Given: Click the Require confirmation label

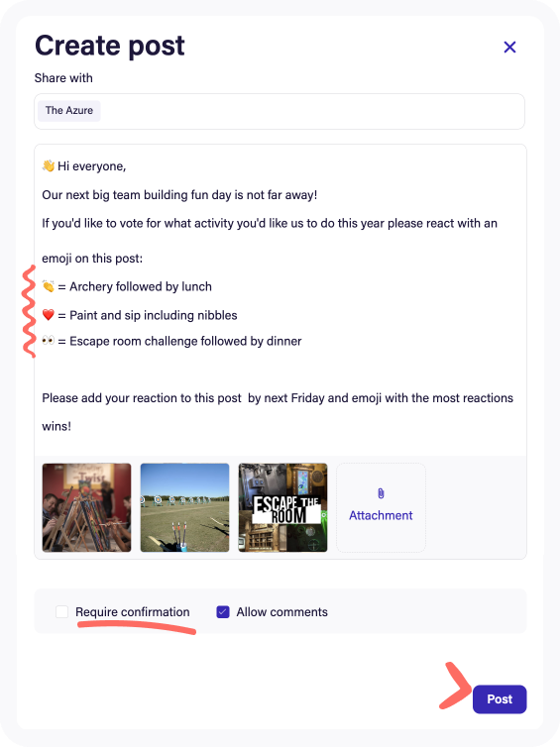Looking at the screenshot, I should click(x=133, y=611).
